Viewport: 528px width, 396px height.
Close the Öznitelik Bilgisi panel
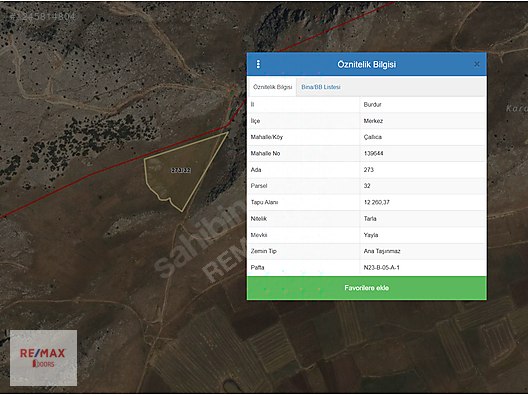(476, 64)
